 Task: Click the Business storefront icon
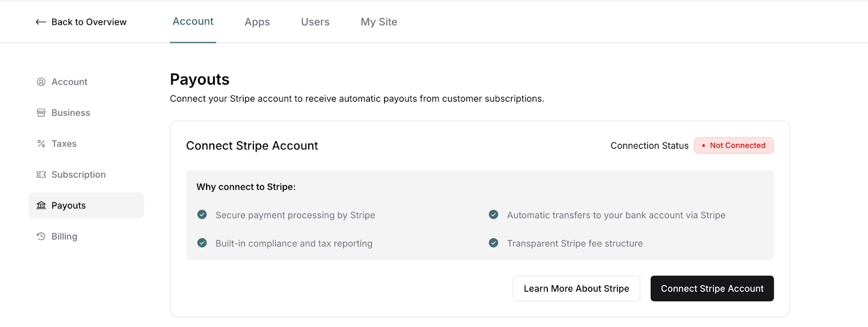tap(41, 113)
